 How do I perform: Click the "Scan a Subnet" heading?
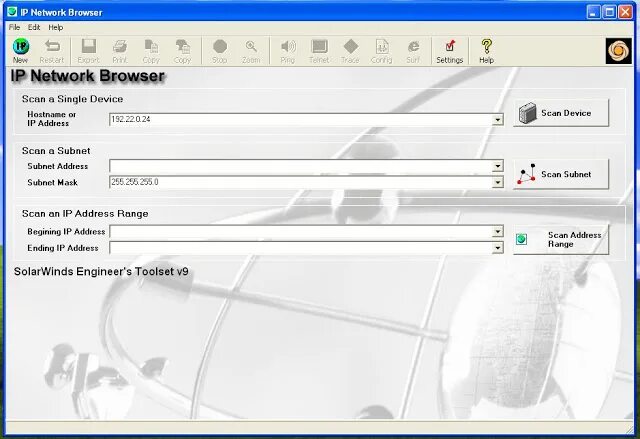click(x=56, y=151)
